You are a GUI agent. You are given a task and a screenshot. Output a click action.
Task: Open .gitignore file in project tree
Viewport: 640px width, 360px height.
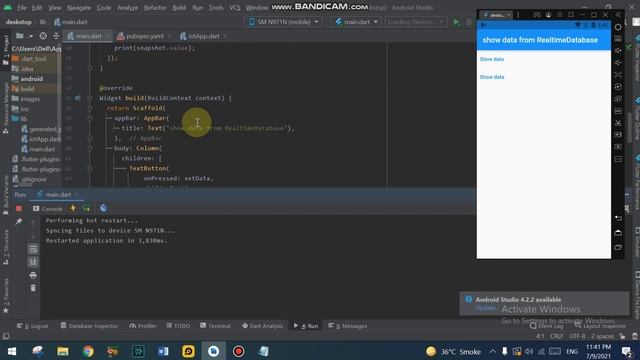33,179
